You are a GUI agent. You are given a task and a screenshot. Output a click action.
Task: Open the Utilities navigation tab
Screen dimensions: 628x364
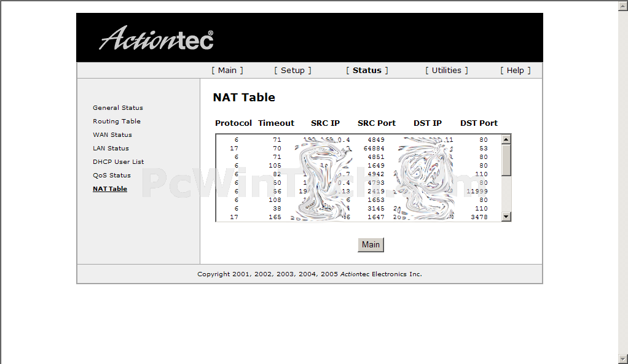coord(446,71)
